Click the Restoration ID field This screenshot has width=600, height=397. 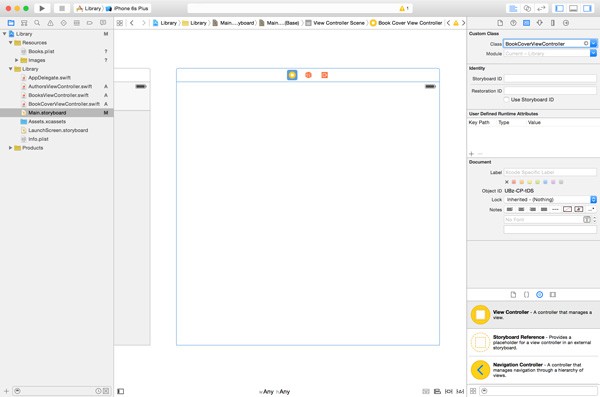[550, 91]
